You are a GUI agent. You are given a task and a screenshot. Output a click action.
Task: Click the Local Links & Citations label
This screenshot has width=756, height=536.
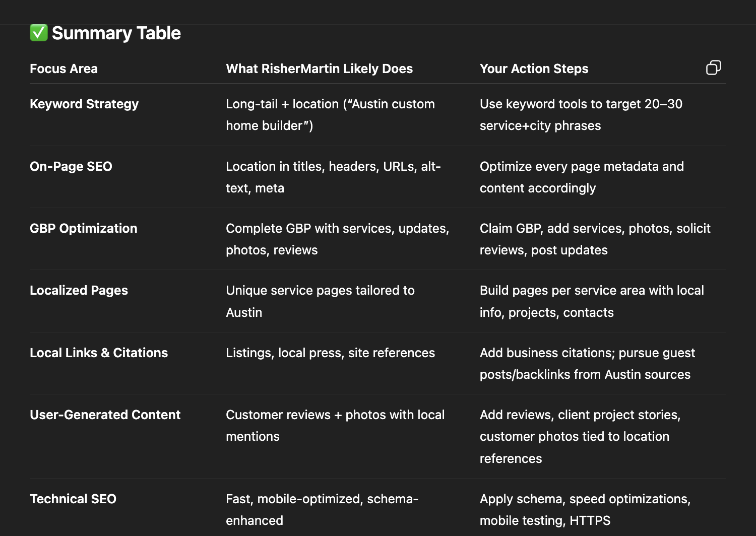click(x=99, y=353)
